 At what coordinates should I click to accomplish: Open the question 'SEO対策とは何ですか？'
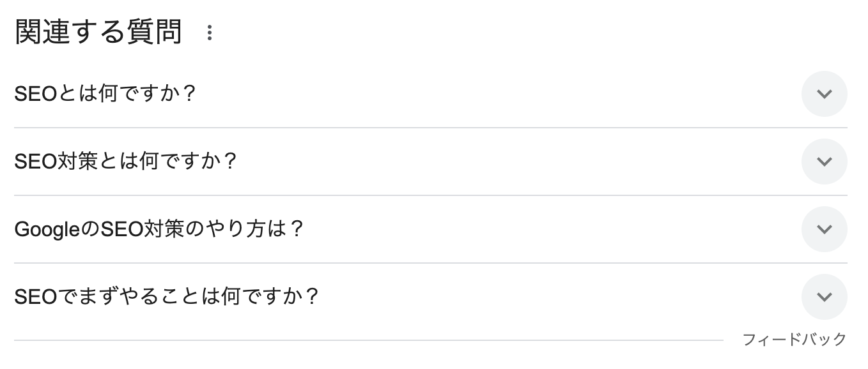(125, 162)
